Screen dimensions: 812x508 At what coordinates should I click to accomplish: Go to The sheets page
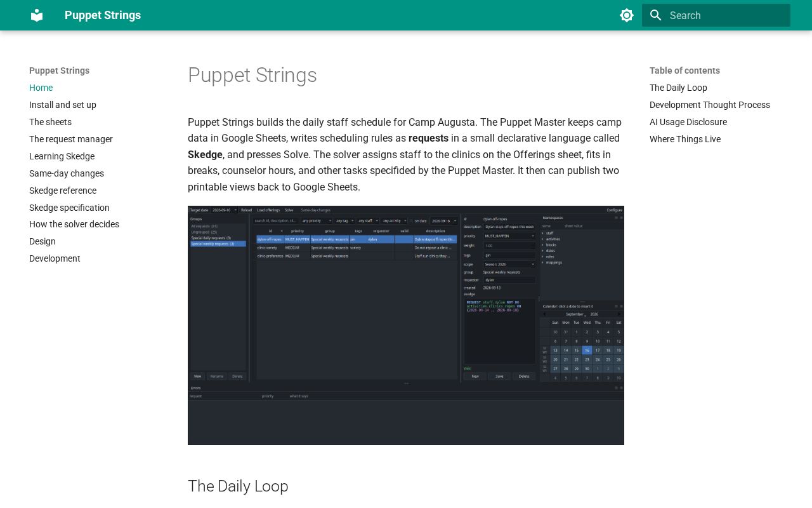(x=51, y=122)
